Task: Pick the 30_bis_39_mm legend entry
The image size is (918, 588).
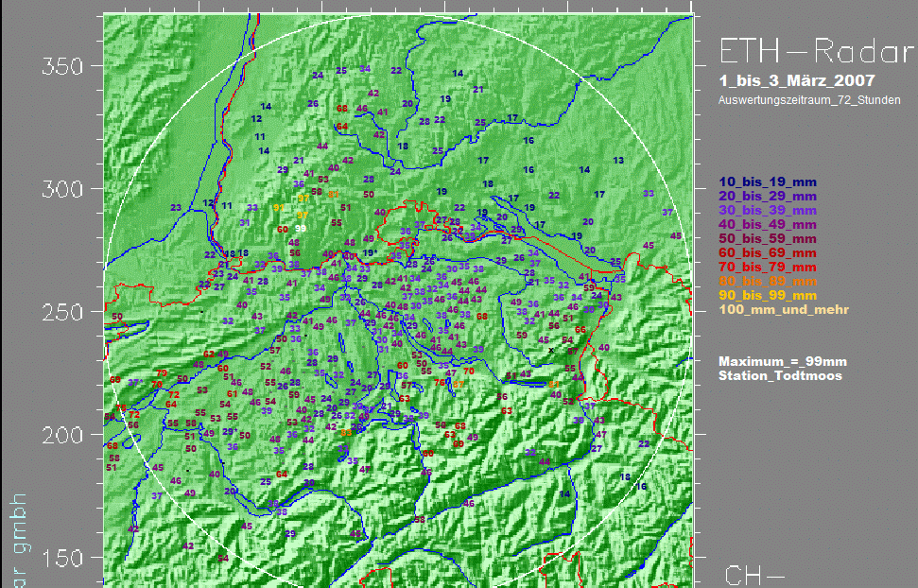Action: tap(767, 210)
